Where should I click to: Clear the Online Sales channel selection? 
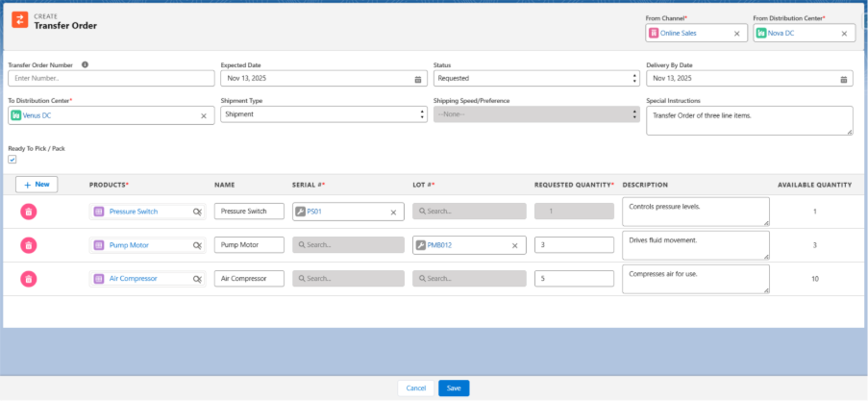(x=737, y=34)
